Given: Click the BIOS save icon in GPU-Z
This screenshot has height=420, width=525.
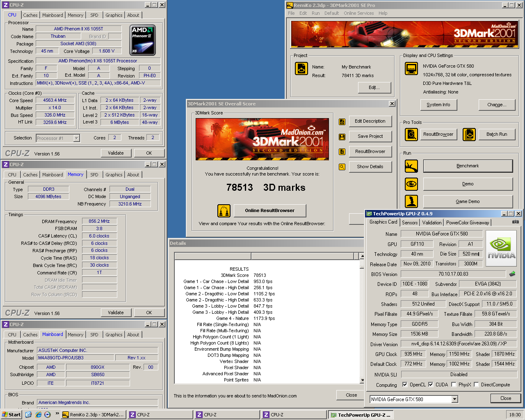Looking at the screenshot, I should 512,274.
